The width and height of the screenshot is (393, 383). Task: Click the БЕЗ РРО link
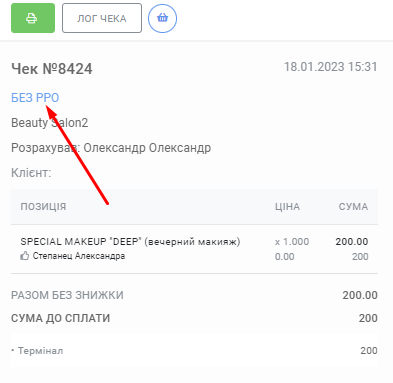[35, 98]
